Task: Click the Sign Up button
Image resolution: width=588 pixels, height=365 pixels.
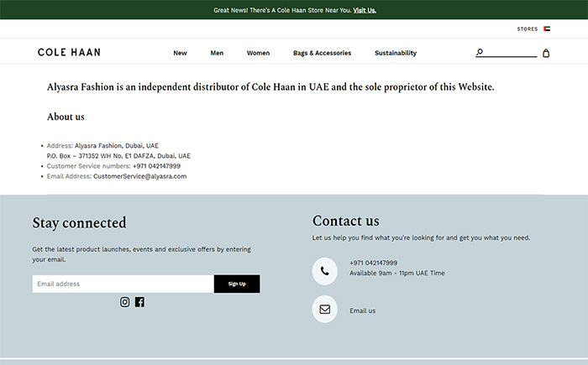Action: pos(237,284)
